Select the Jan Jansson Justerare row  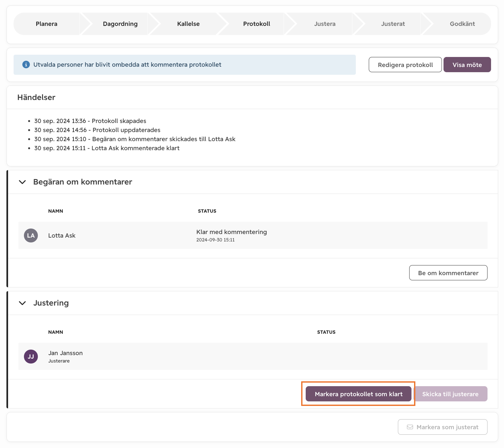(253, 356)
